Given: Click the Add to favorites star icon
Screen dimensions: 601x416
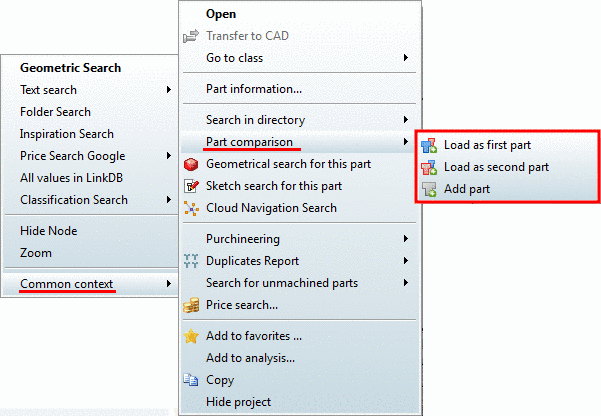Looking at the screenshot, I should click(x=192, y=336).
